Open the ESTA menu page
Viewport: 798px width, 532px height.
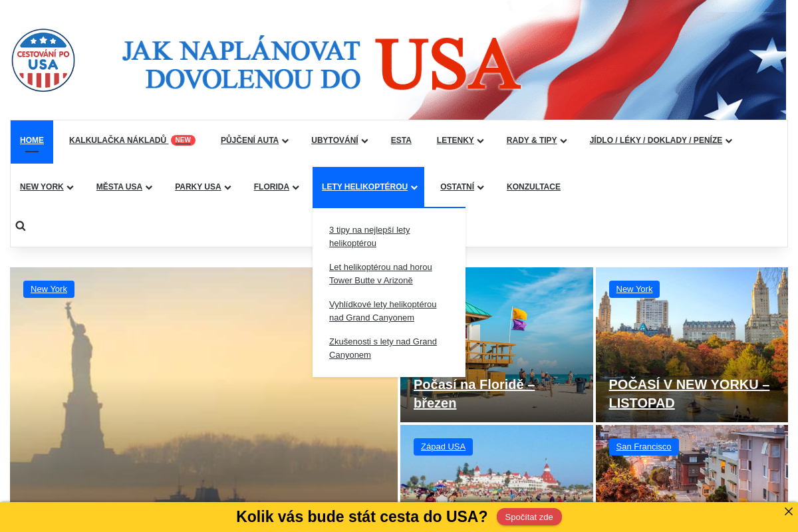point(401,140)
